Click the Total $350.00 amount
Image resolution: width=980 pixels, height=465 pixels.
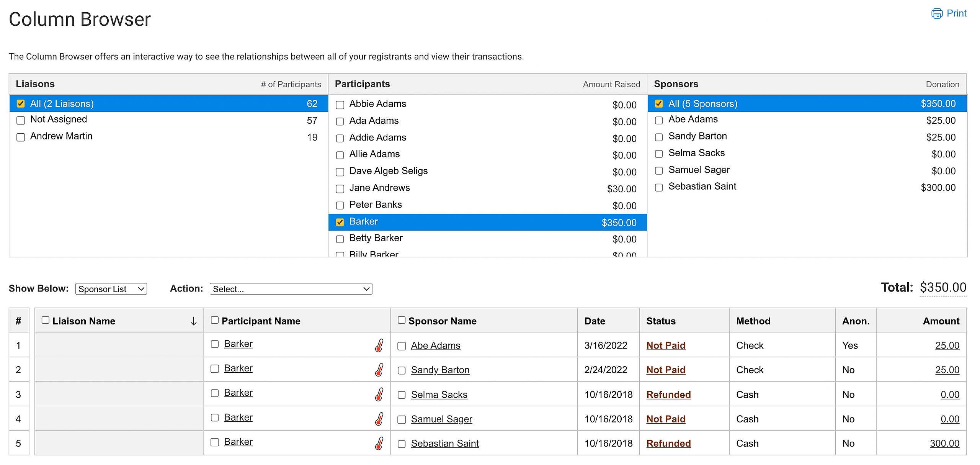943,288
